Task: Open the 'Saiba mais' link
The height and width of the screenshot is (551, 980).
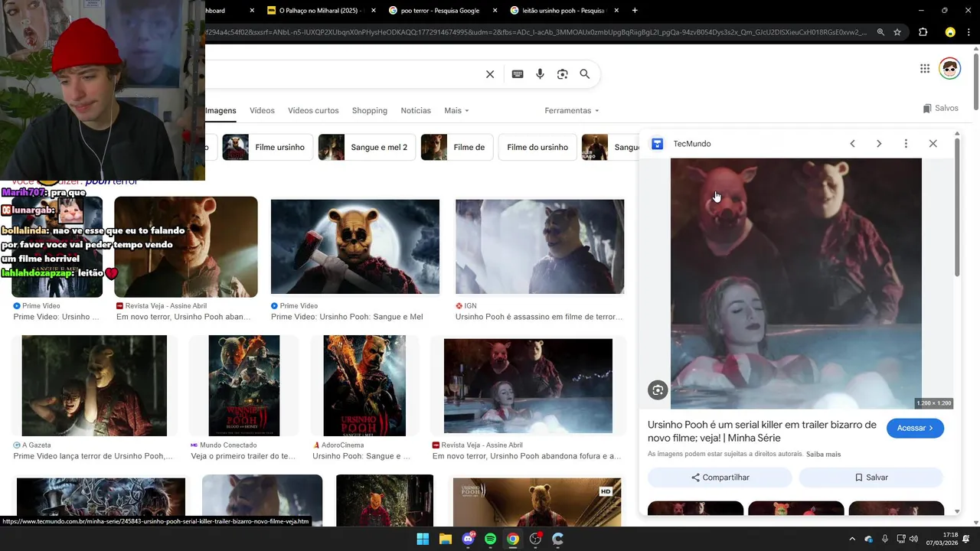Action: click(x=823, y=454)
